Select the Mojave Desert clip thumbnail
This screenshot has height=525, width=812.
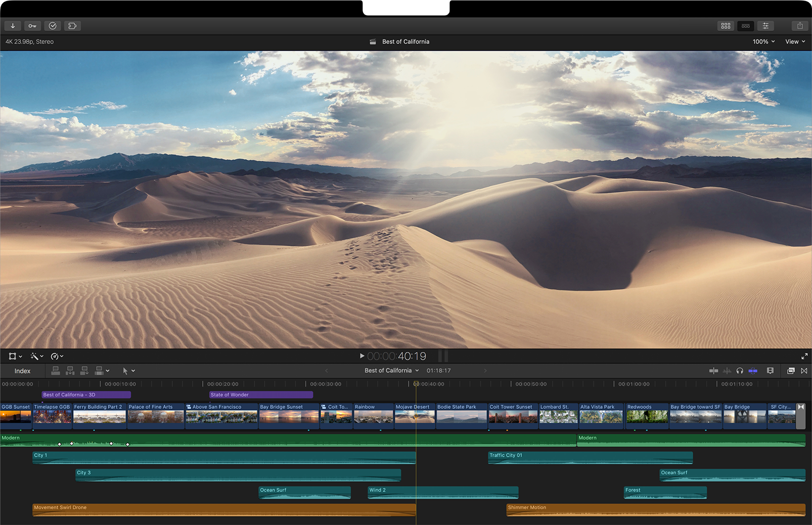point(415,416)
